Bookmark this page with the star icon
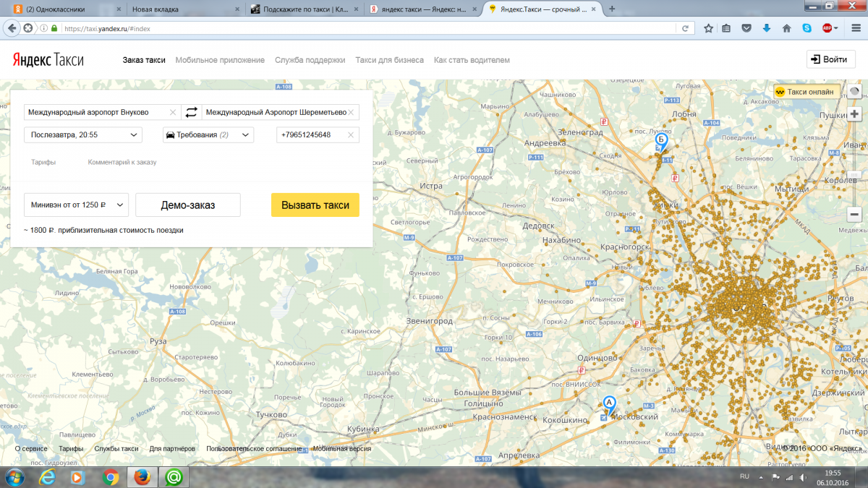The height and width of the screenshot is (488, 868). (x=708, y=28)
